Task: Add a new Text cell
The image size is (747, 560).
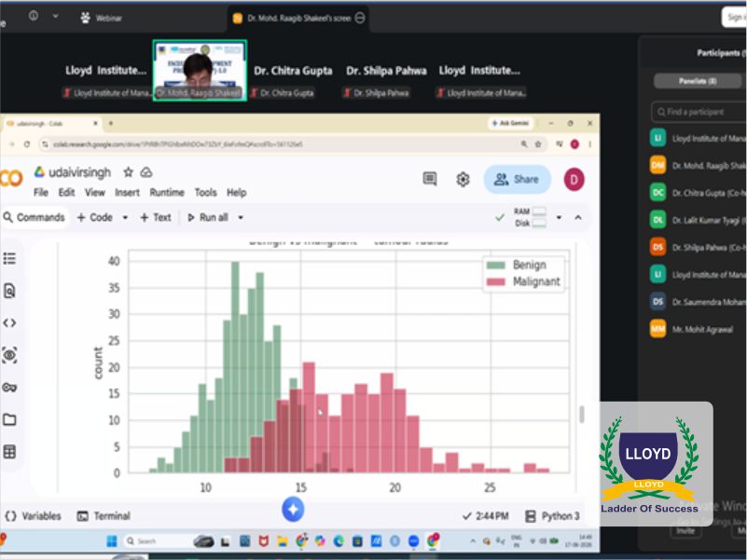Action: coord(156,218)
